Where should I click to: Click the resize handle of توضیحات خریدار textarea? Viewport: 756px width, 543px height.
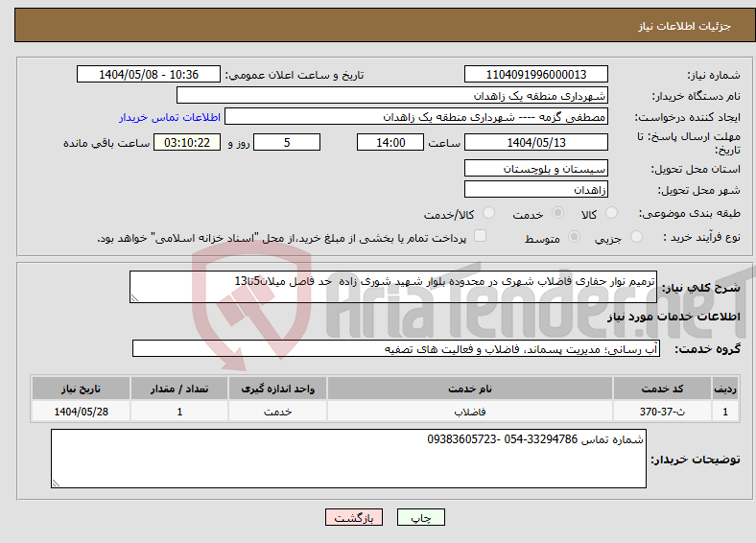56,484
